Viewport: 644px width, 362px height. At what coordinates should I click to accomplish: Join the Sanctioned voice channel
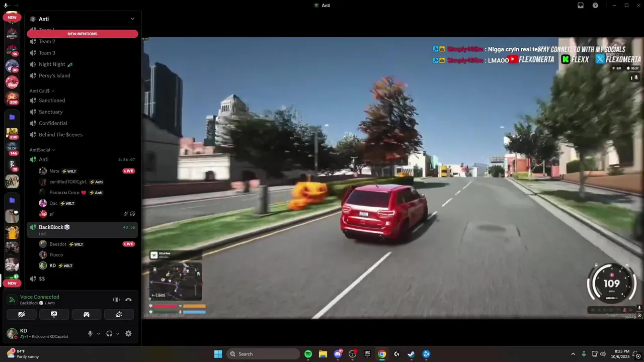(83, 101)
